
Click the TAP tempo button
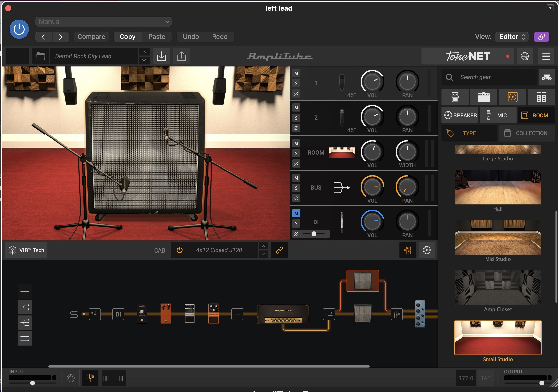pyautogui.click(x=486, y=378)
